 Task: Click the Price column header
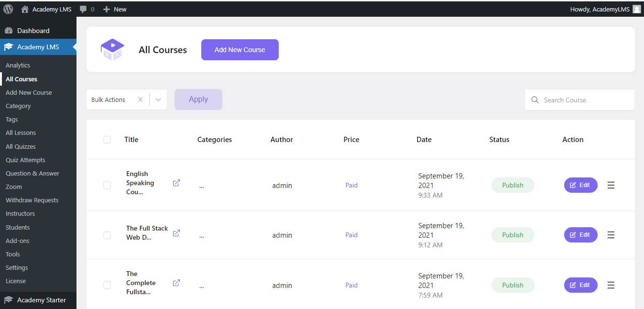351,140
